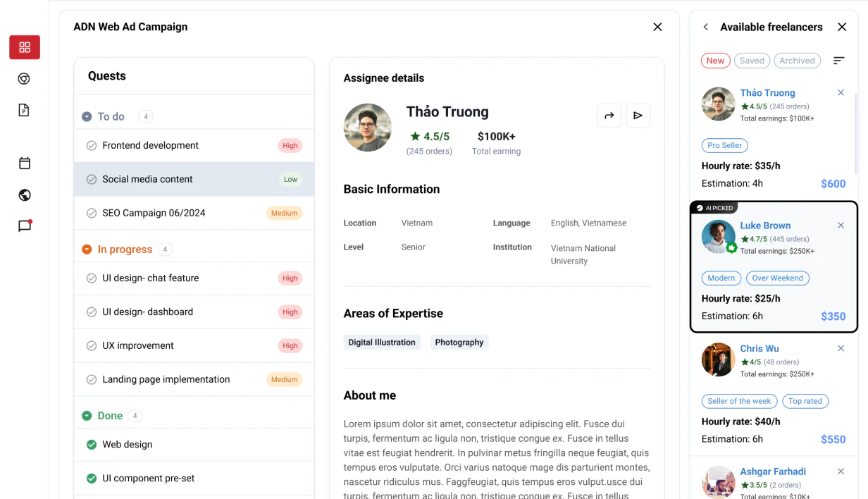Open messages with the notification dot
This screenshot has height=499, width=868.
click(25, 226)
